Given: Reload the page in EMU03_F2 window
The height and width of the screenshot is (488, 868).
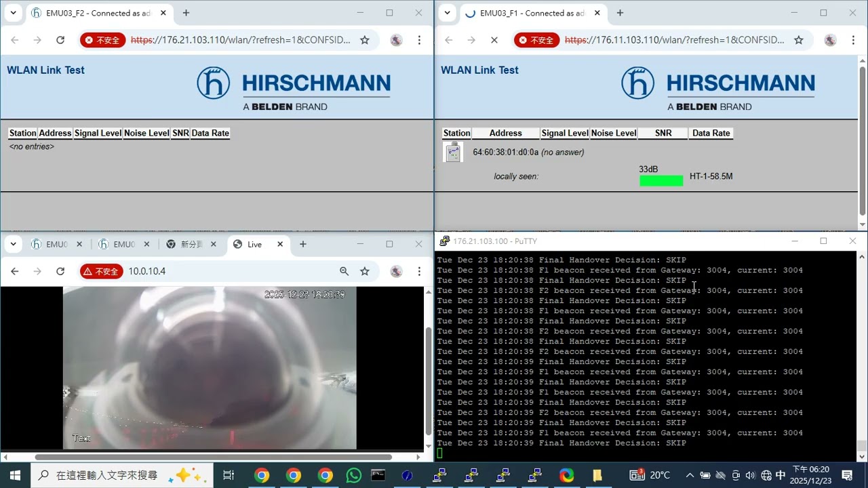Looking at the screenshot, I should pyautogui.click(x=60, y=40).
